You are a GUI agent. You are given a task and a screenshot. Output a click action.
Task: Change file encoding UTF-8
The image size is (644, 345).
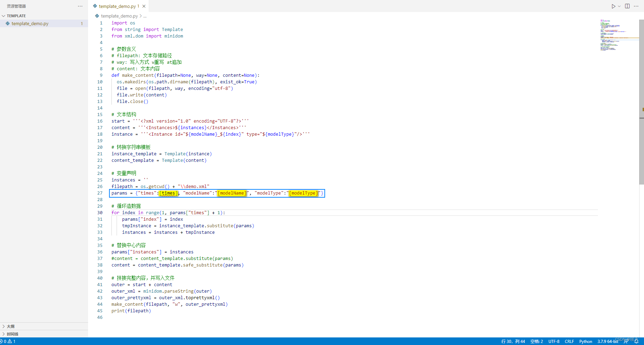tap(554, 341)
